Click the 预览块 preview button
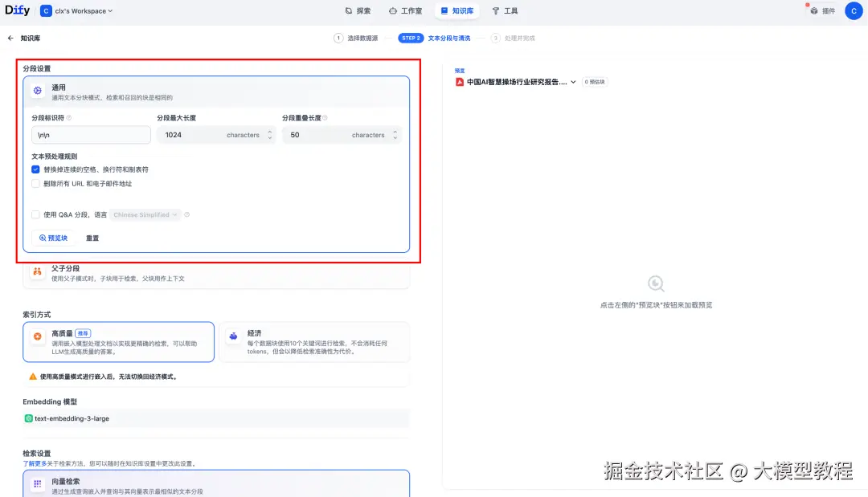This screenshot has height=497, width=868. (53, 238)
